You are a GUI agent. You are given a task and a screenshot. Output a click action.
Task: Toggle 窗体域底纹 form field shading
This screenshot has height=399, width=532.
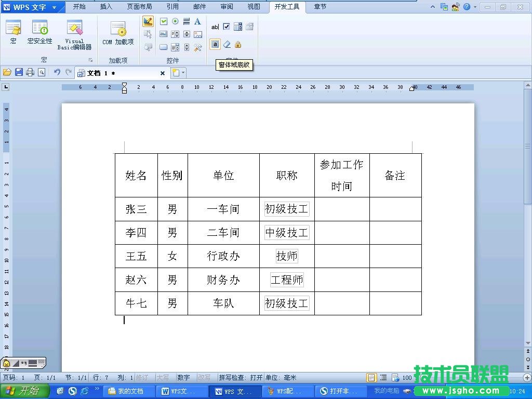(215, 44)
